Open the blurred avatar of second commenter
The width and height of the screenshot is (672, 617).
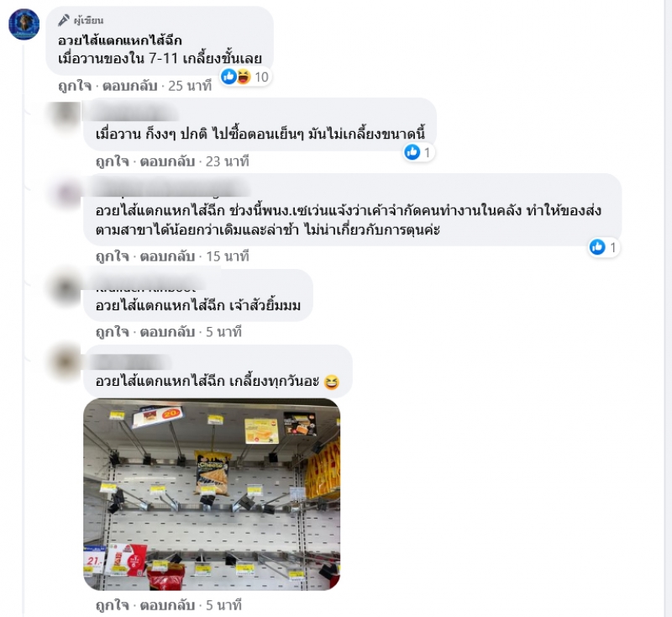tap(66, 114)
